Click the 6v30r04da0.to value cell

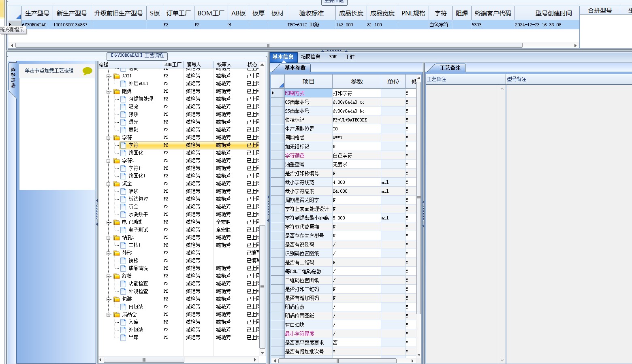(357, 102)
